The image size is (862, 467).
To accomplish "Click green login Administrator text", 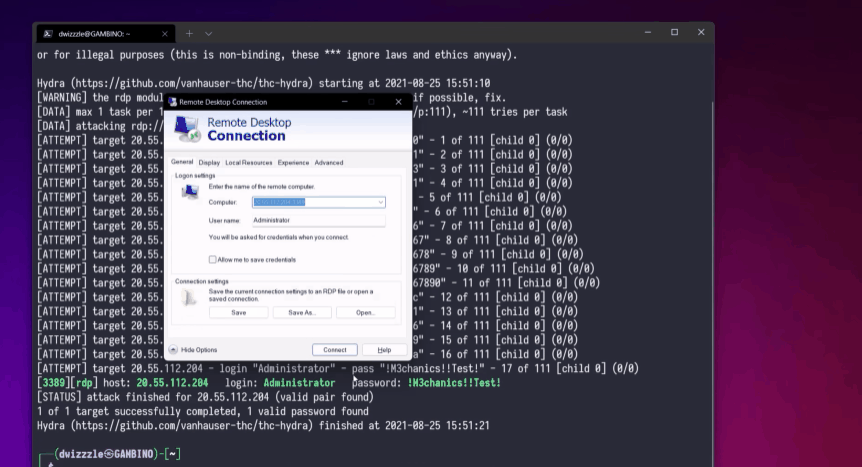I will tap(299, 383).
